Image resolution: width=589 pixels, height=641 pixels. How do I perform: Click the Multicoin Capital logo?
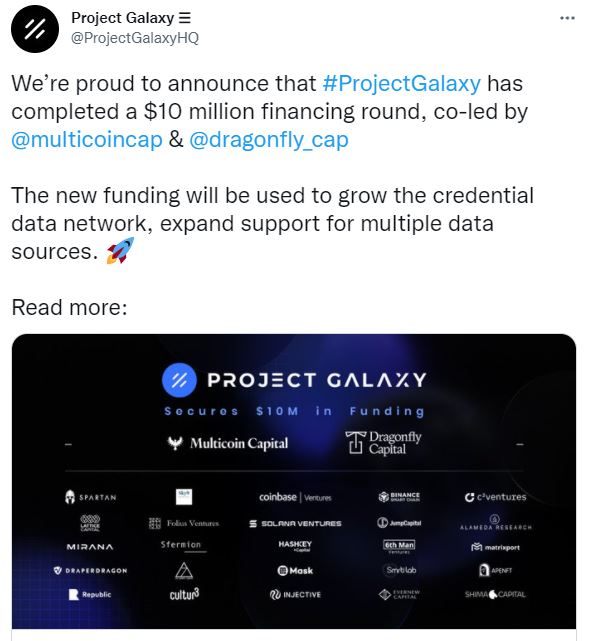pyautogui.click(x=228, y=443)
